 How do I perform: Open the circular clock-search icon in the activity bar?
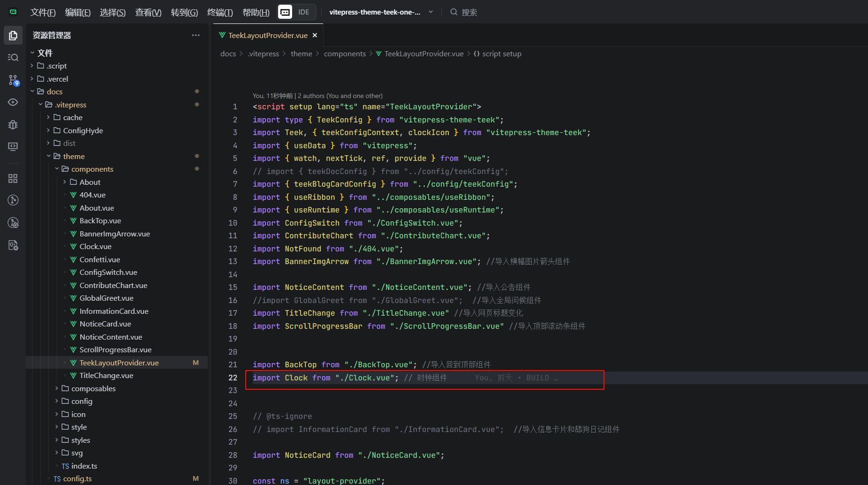13,223
